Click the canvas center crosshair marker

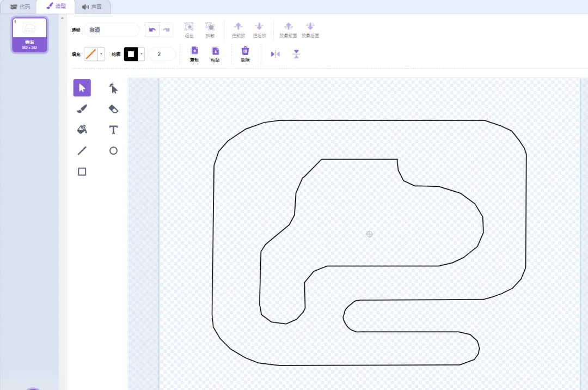(369, 234)
